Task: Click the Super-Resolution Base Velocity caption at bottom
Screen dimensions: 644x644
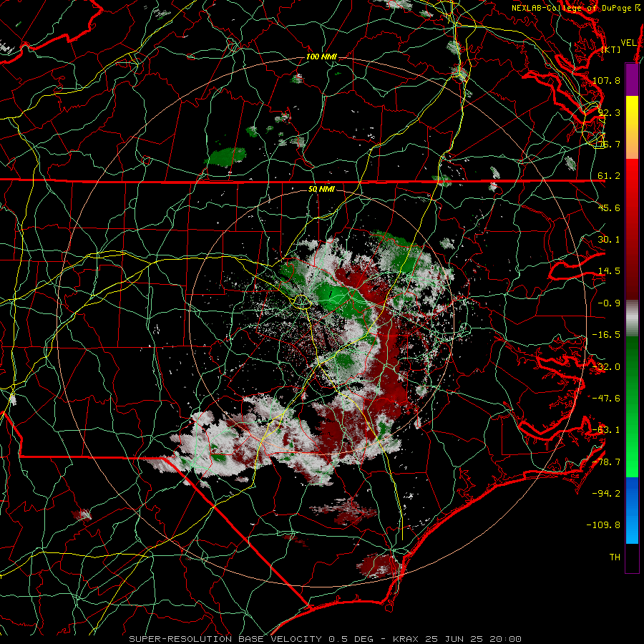Action: (326, 639)
